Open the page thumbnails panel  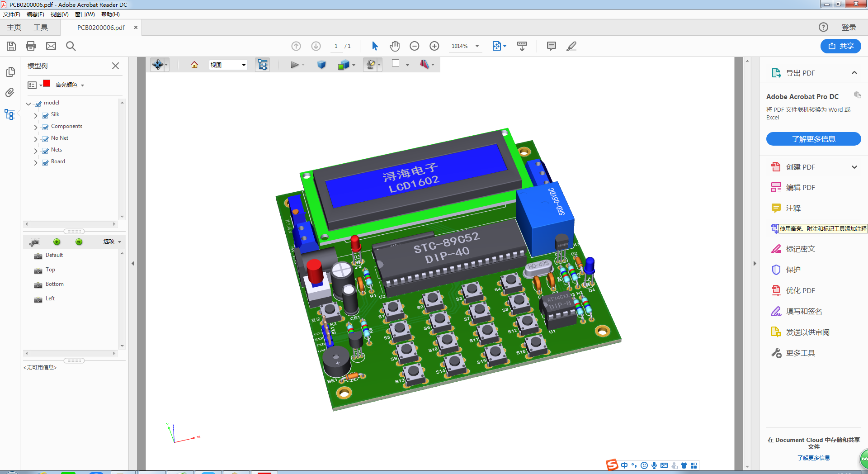pos(10,72)
